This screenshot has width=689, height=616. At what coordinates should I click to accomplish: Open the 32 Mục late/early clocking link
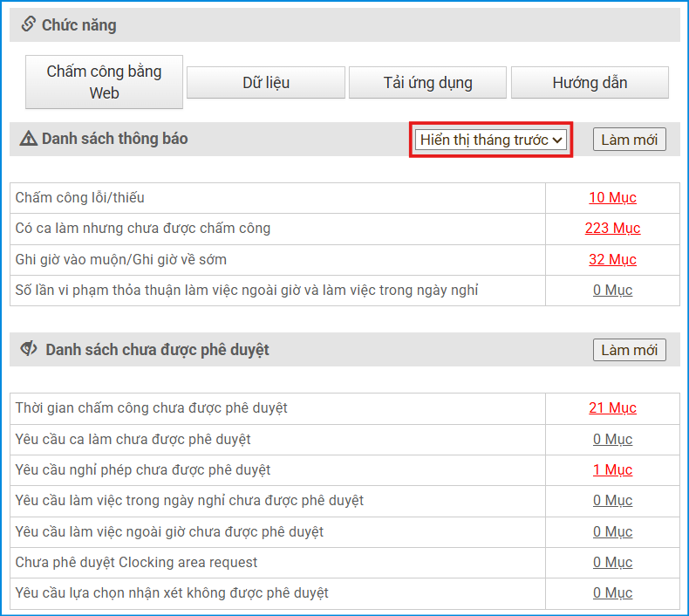(x=612, y=259)
